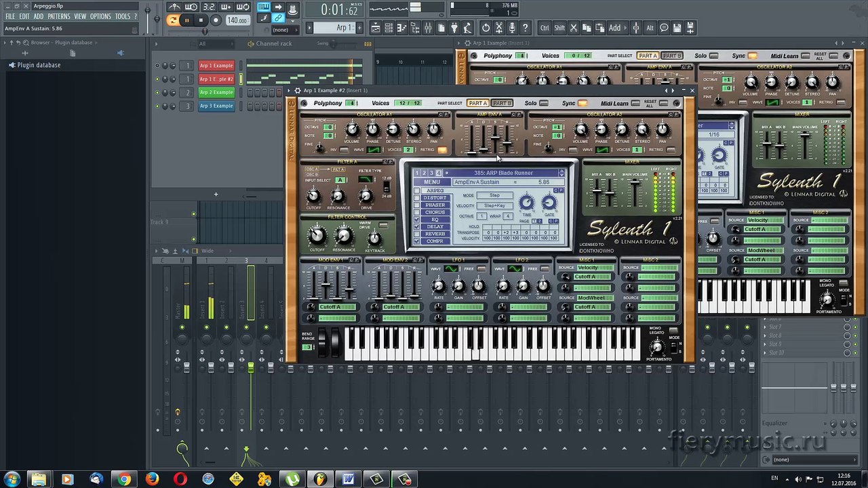This screenshot has width=868, height=488.
Task: Toggle the ARPEG checkbox in Sylenth1
Action: (x=416, y=190)
